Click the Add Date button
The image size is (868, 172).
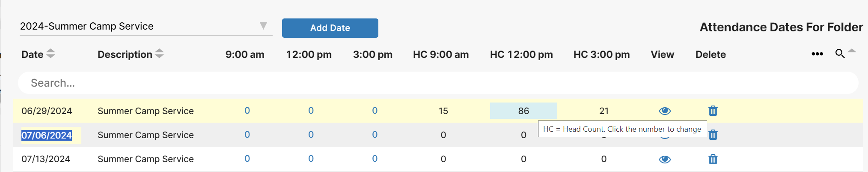330,28
